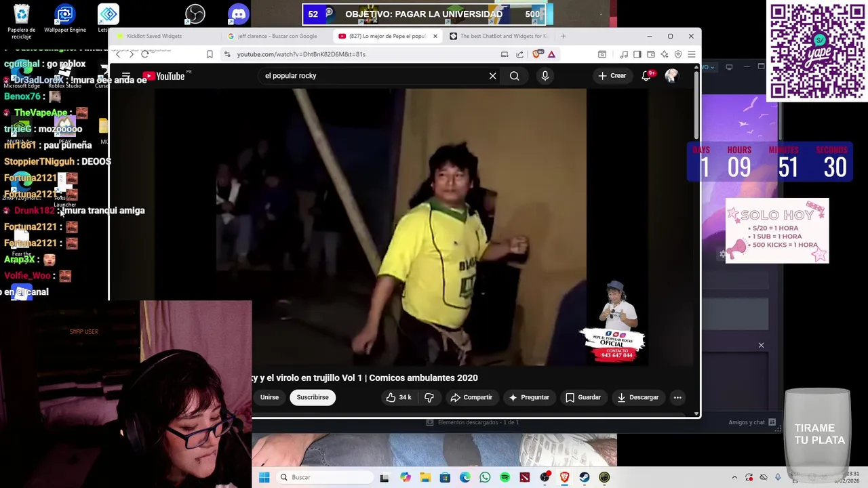The height and width of the screenshot is (488, 868).
Task: Start voice search with microphone icon
Action: click(545, 76)
